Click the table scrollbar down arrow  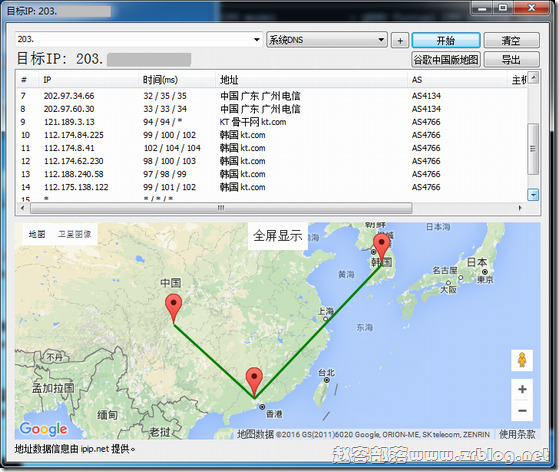click(533, 195)
